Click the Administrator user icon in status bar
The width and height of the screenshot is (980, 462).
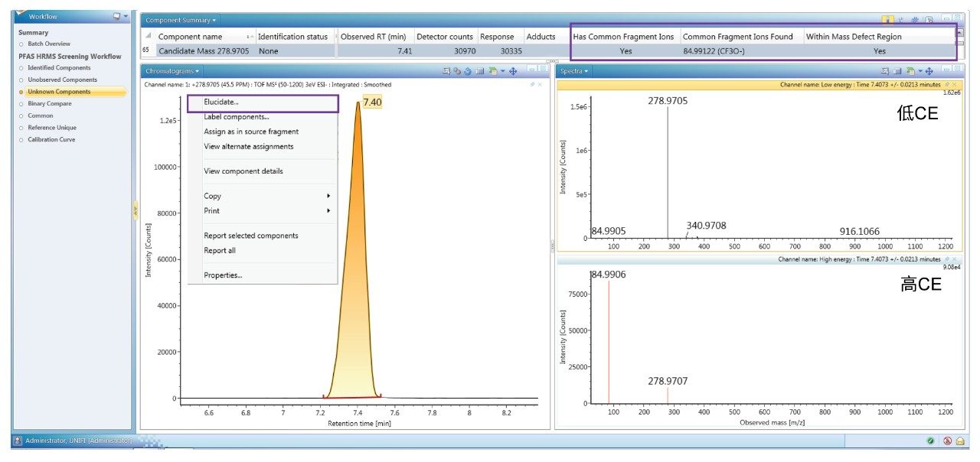click(18, 441)
